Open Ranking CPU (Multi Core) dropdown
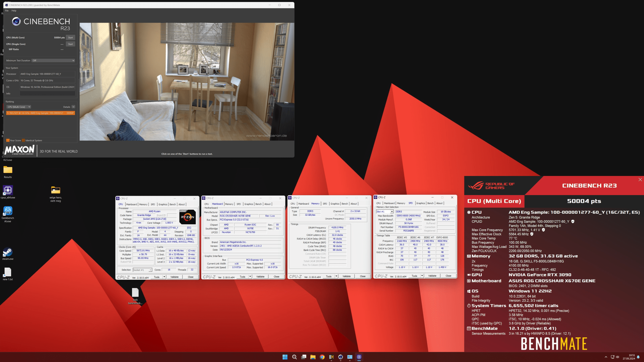This screenshot has width=644, height=362. pyautogui.click(x=19, y=107)
